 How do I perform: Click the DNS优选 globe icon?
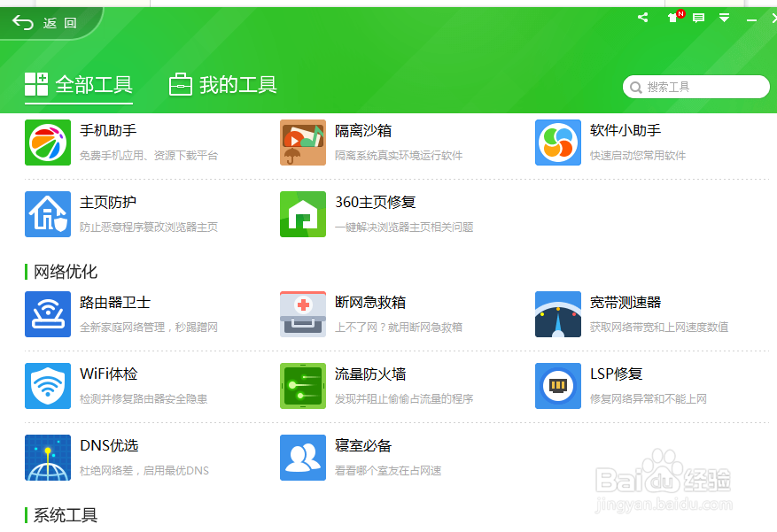tap(48, 458)
